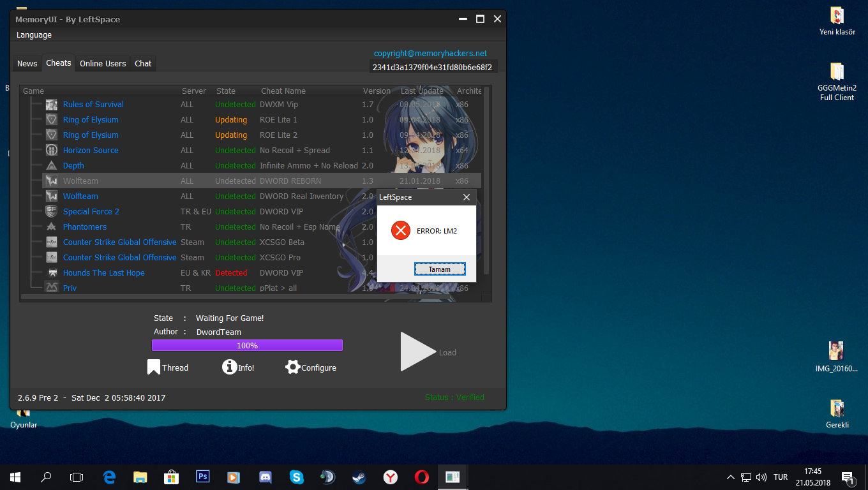The width and height of the screenshot is (868, 490).
Task: Click the Ring of Elysium icon in ROE Lite 2 row
Action: coord(52,135)
